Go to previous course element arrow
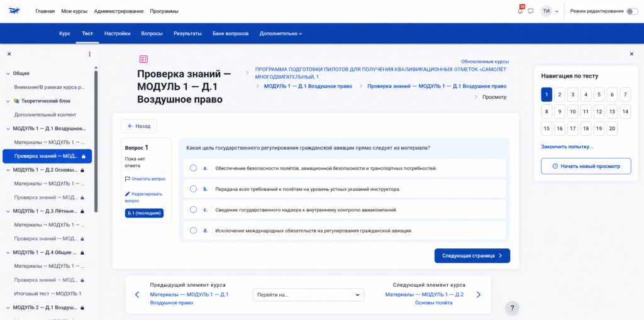The image size is (644, 320). tap(137, 294)
